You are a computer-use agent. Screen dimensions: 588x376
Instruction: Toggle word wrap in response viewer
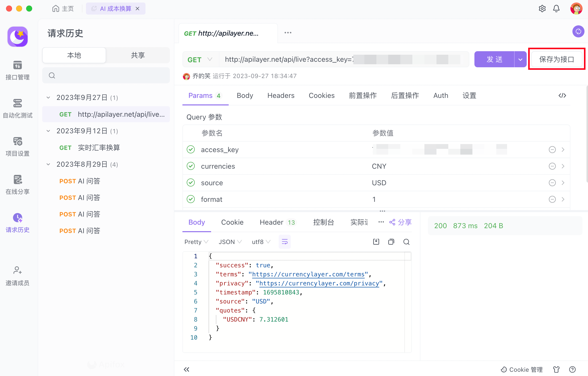[x=284, y=242]
